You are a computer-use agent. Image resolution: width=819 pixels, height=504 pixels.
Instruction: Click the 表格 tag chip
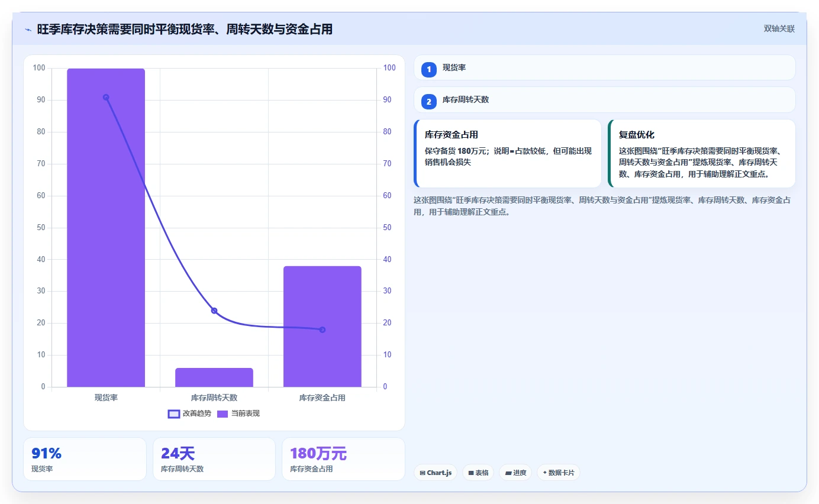pos(478,473)
